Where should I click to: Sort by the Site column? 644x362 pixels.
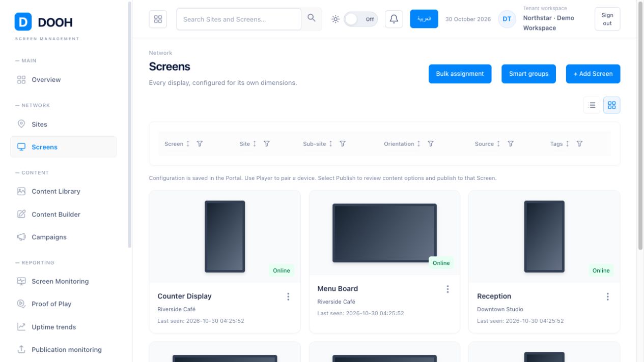point(255,144)
